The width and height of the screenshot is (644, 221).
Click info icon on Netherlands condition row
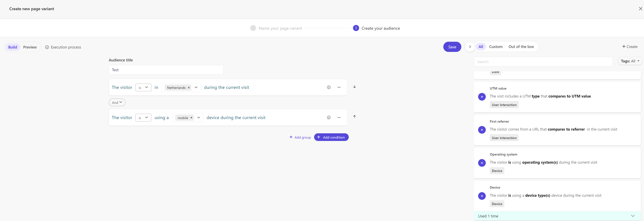click(x=329, y=87)
